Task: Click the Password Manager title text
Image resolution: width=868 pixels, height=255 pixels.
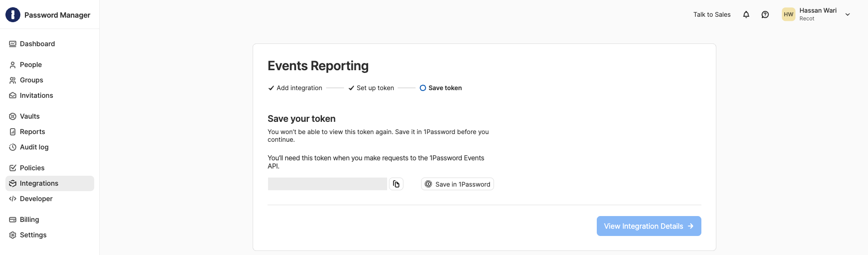Action: (57, 15)
